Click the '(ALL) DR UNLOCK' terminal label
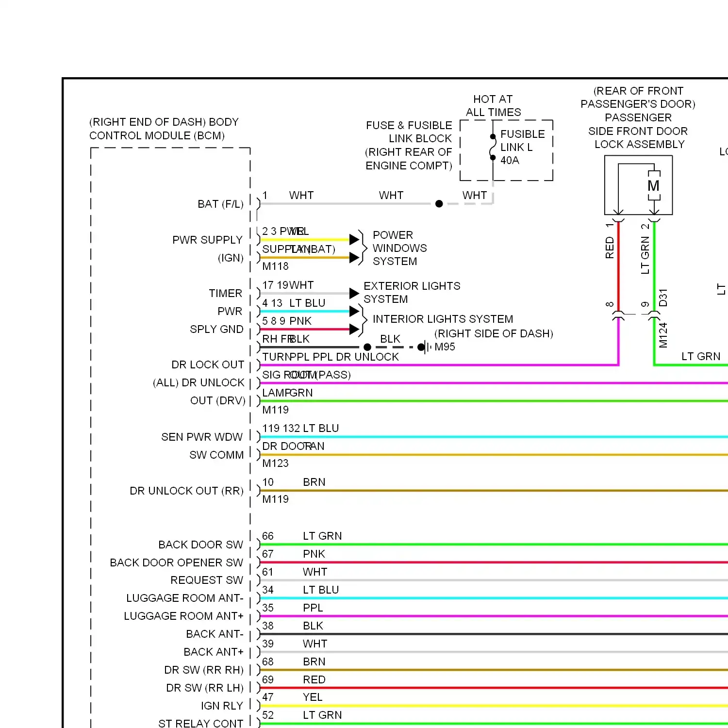 [x=199, y=382]
